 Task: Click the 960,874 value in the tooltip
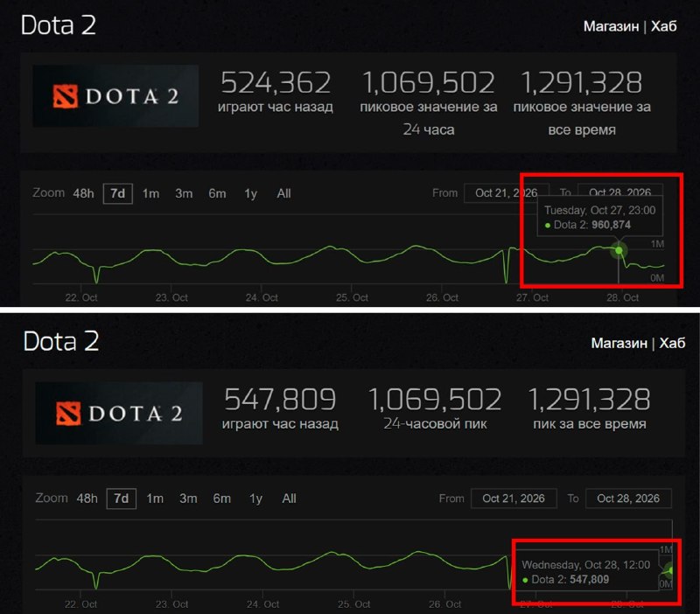click(611, 225)
